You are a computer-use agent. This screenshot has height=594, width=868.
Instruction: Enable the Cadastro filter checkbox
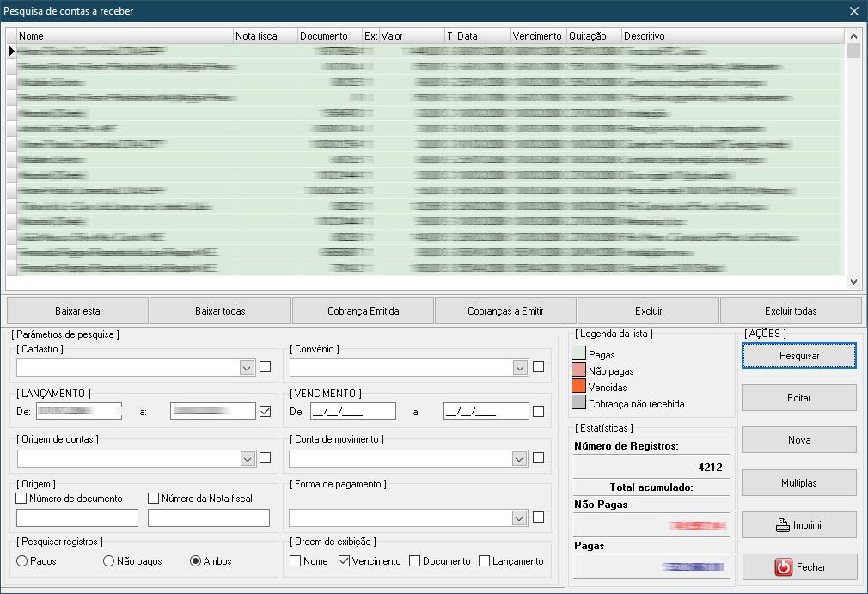266,366
